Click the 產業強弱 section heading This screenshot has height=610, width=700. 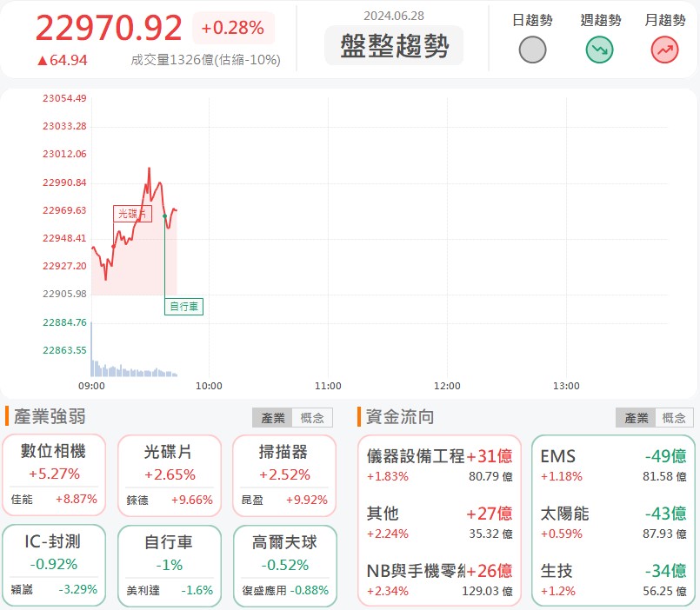tap(50, 416)
